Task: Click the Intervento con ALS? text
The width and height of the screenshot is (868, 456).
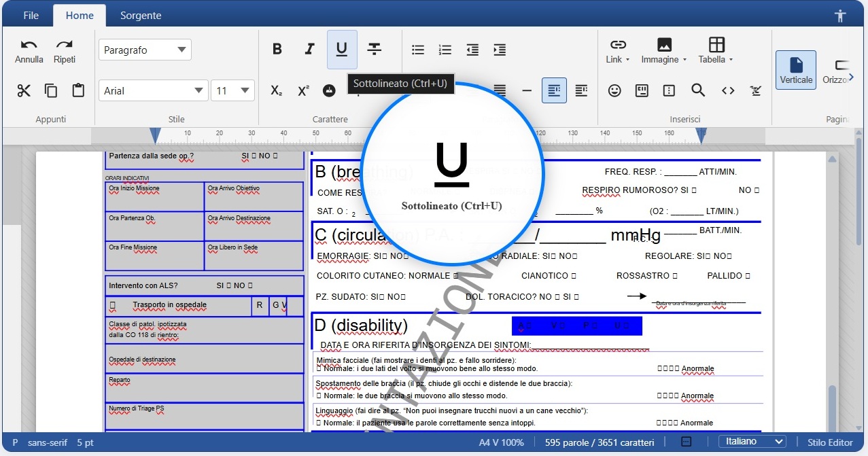Action: click(143, 285)
